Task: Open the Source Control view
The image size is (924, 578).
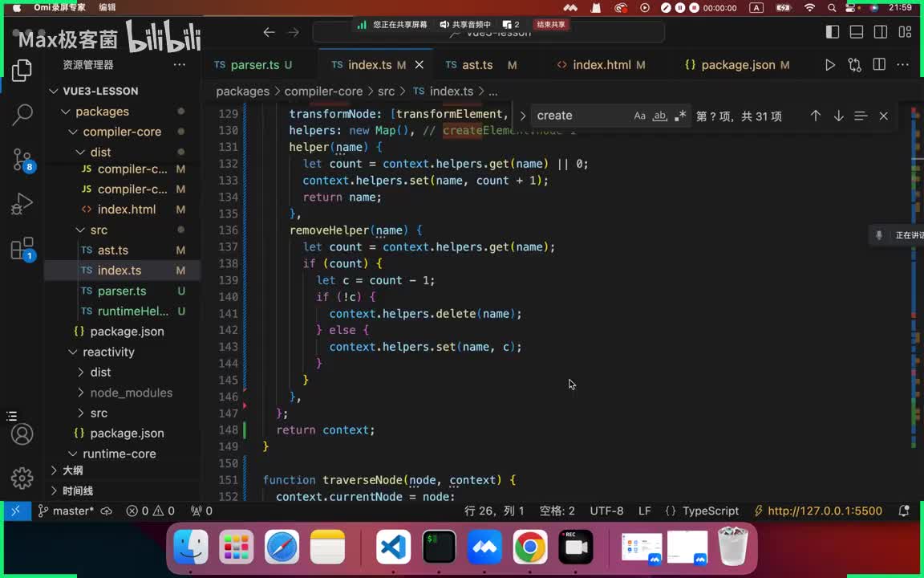Action: pos(22,159)
